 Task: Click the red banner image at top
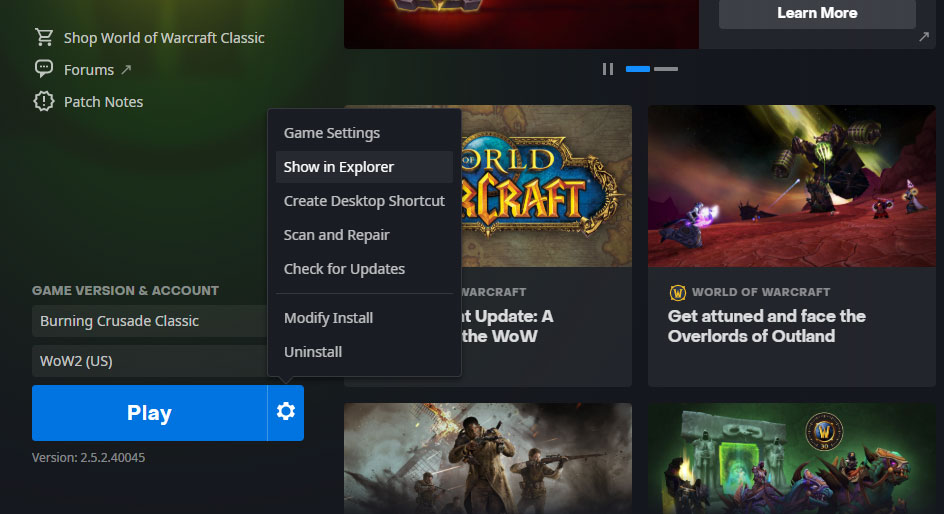521,24
